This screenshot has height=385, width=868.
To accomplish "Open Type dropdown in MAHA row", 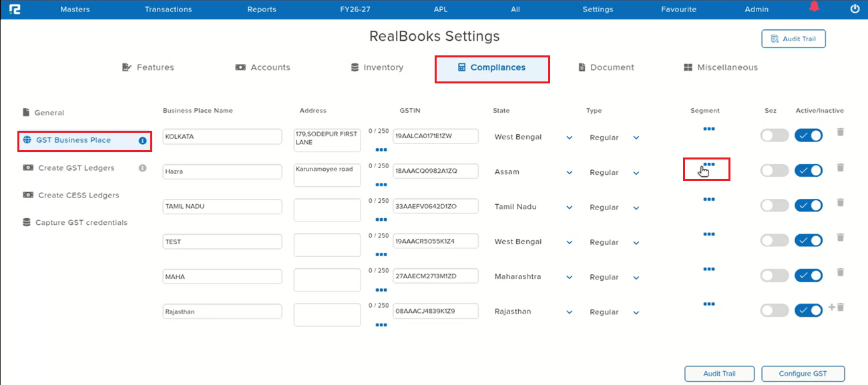I will pyautogui.click(x=614, y=277).
